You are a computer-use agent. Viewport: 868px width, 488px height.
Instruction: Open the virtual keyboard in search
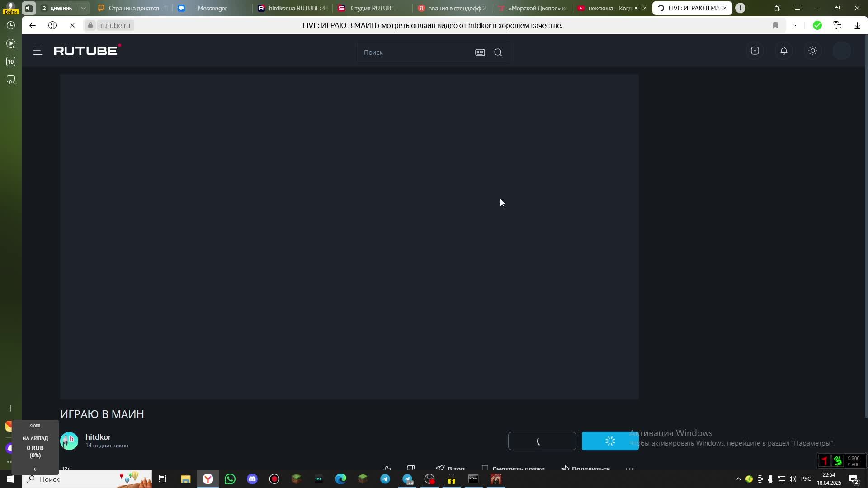[480, 52]
